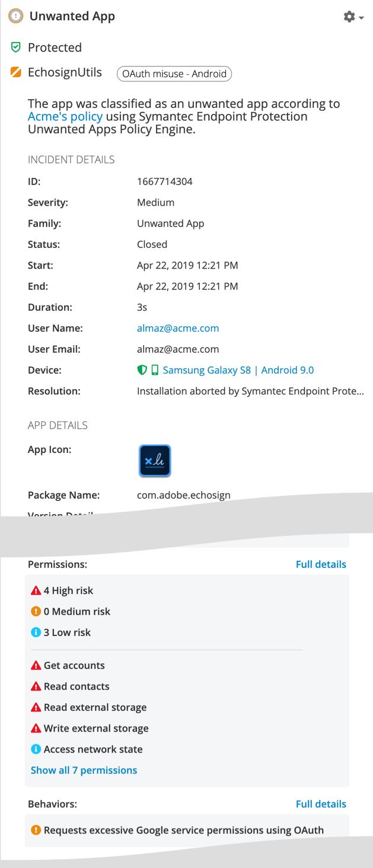Click the Low risk info icon
The width and height of the screenshot is (373, 868).
[36, 632]
